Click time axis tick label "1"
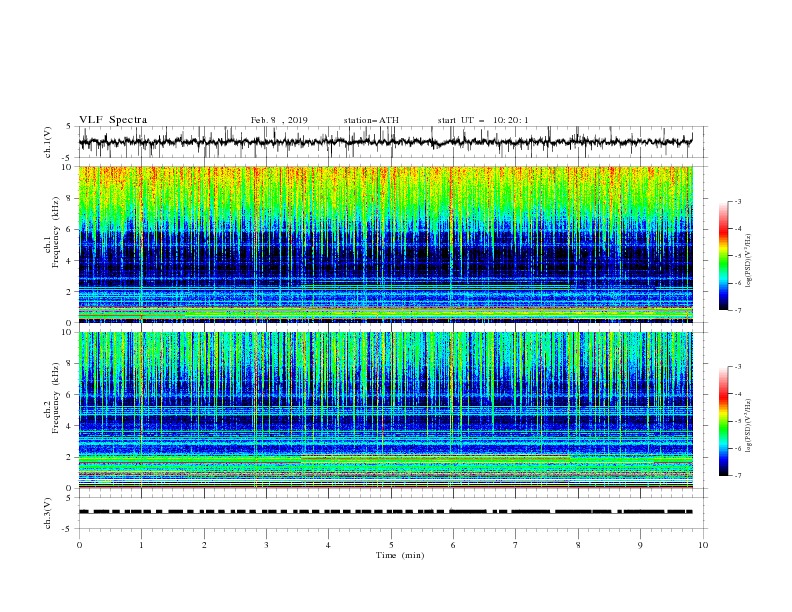 [141, 545]
